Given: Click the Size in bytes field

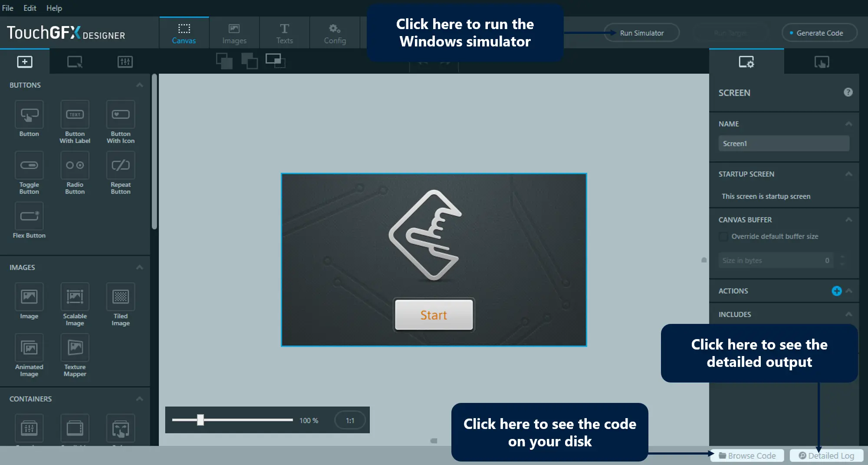Looking at the screenshot, I should (776, 261).
